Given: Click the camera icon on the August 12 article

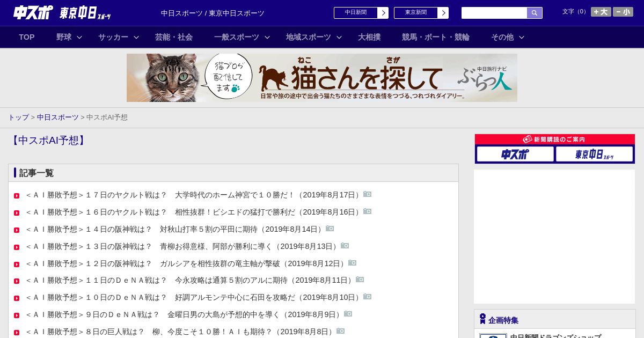Looking at the screenshot, I should (x=353, y=263).
